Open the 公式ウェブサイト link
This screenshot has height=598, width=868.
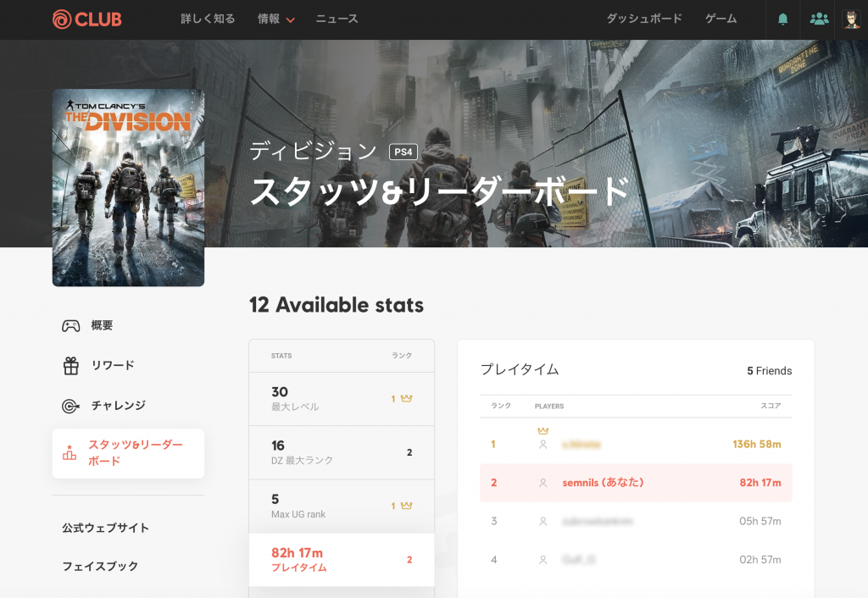106,528
